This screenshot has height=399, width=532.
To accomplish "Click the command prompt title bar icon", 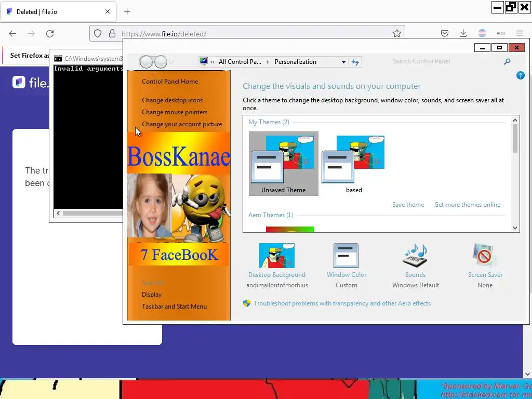I will pyautogui.click(x=58, y=59).
